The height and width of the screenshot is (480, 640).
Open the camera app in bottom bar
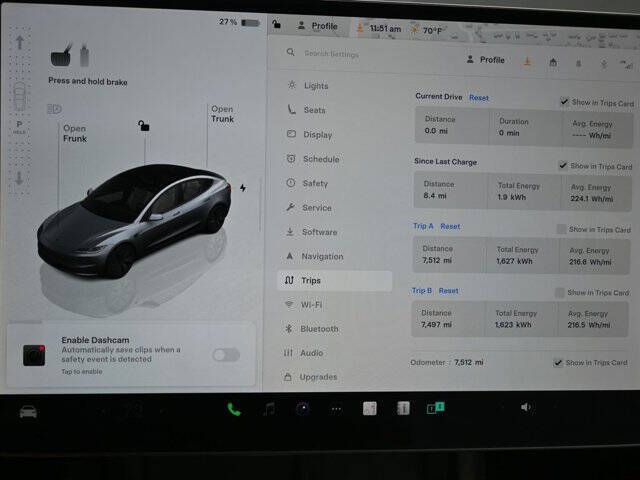(302, 409)
